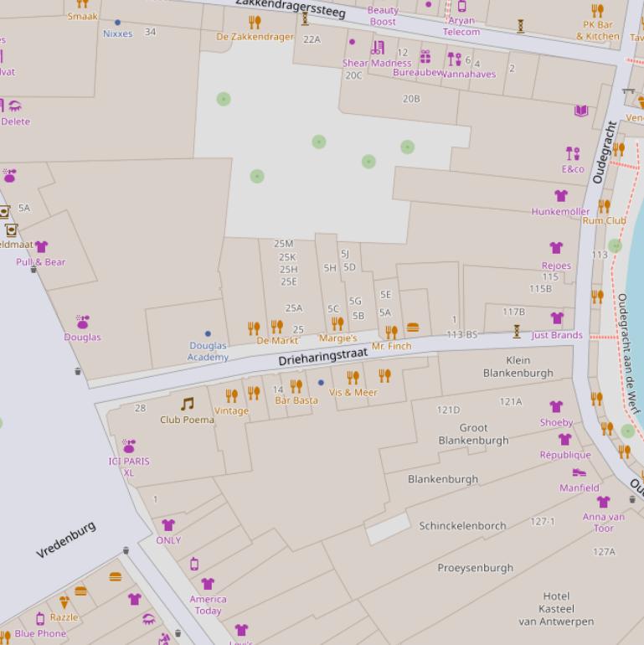Select the Shear Madness hairdresser icon
The image size is (644, 645).
[x=378, y=48]
